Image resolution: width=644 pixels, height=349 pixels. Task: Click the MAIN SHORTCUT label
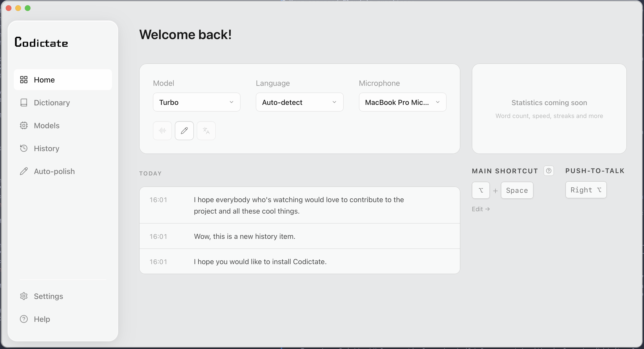[505, 171]
